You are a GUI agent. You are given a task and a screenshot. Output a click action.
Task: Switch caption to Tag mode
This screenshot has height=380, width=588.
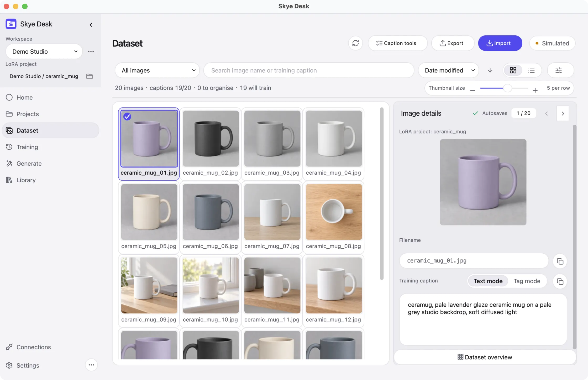[527, 281]
